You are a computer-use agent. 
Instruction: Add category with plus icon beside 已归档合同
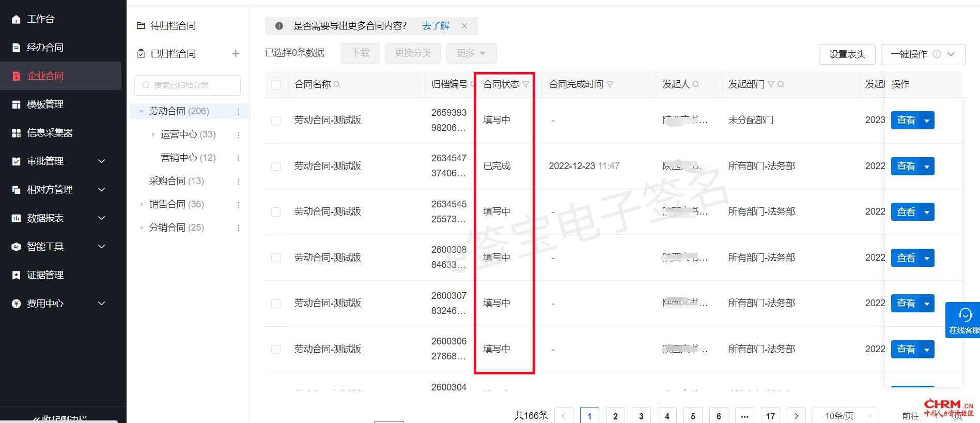point(236,54)
